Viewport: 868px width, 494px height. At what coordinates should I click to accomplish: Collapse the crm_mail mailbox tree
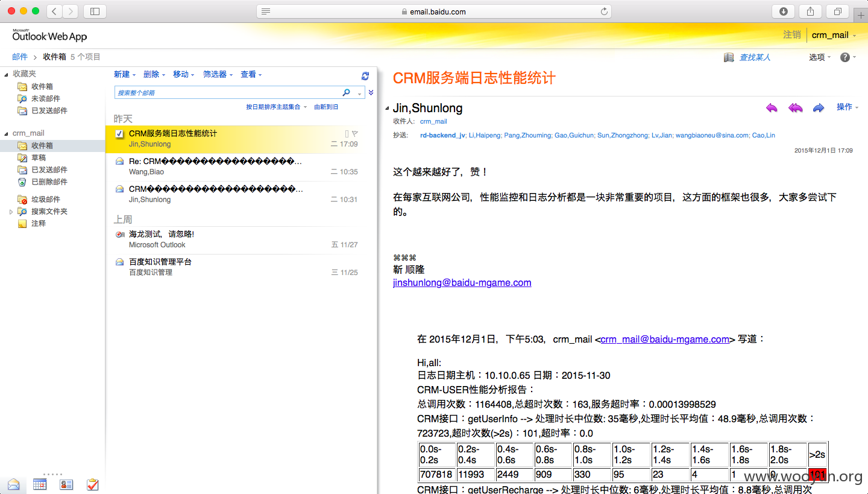pyautogui.click(x=7, y=134)
